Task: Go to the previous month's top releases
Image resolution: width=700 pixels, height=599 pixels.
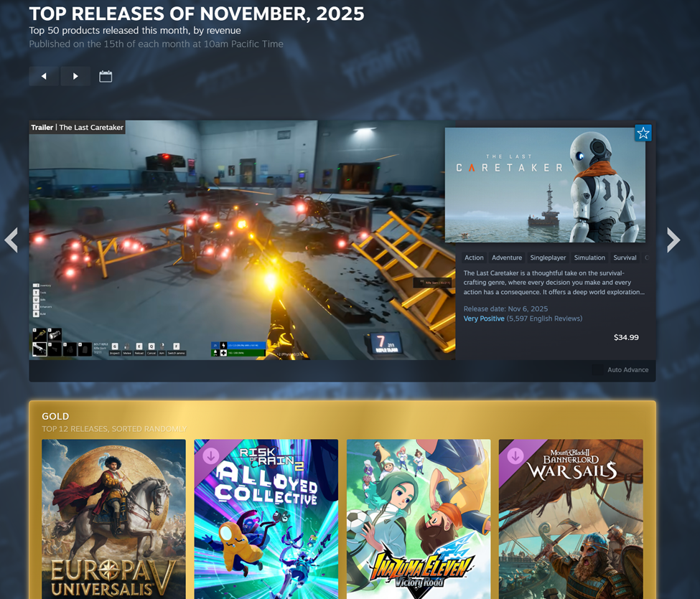Action: coord(44,76)
